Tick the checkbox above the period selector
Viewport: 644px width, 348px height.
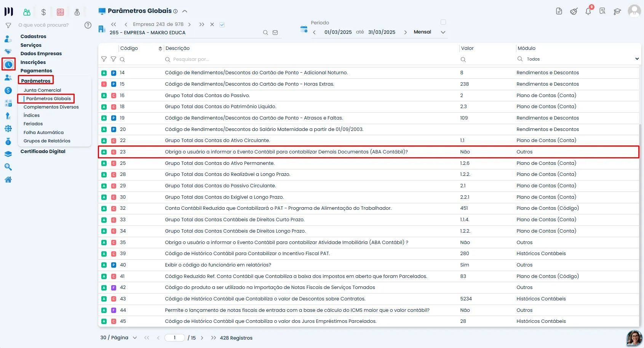pyautogui.click(x=443, y=22)
